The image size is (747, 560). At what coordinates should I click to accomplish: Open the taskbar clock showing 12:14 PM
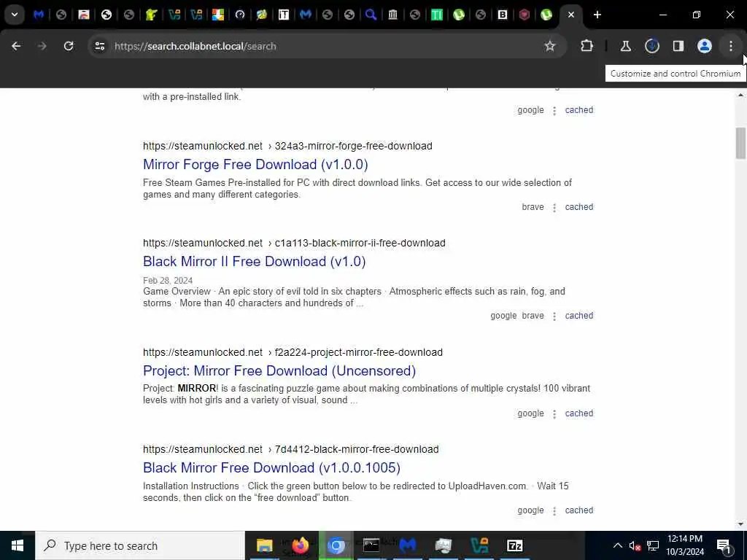click(x=685, y=545)
